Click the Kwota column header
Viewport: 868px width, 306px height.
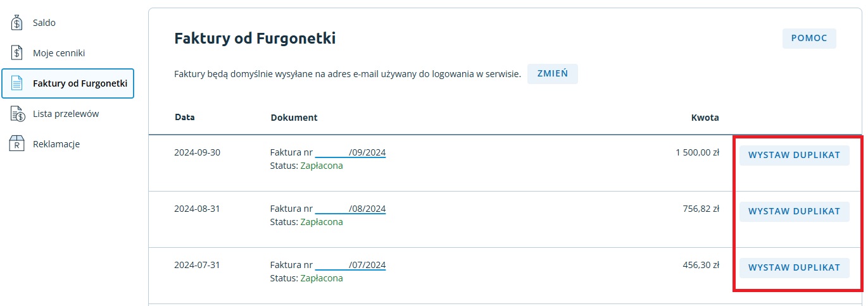pos(705,118)
